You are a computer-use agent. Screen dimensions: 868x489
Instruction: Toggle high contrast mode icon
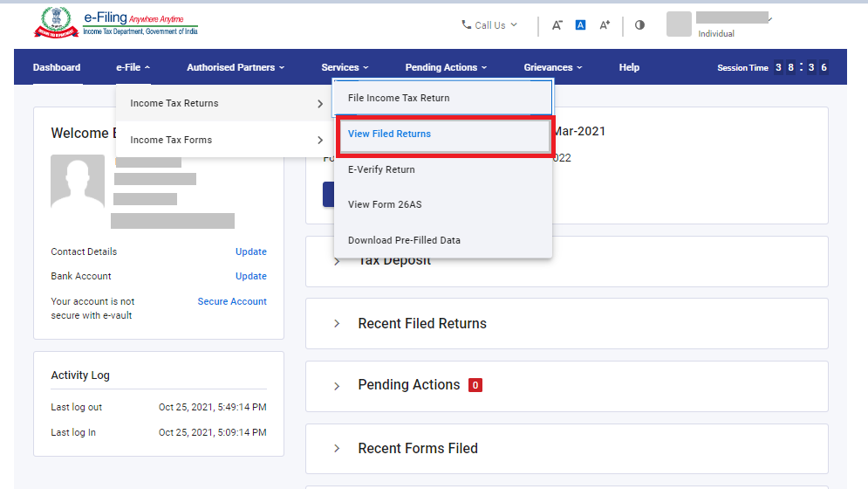pos(639,25)
